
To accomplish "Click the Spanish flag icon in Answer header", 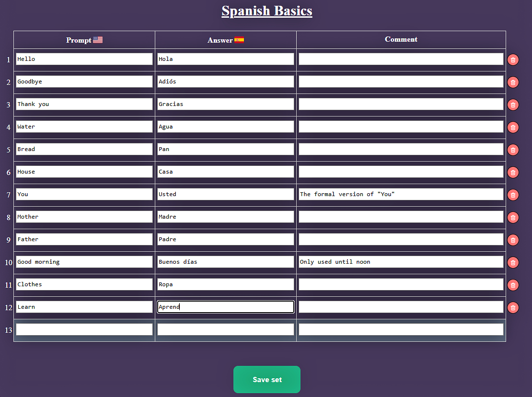I will point(239,40).
